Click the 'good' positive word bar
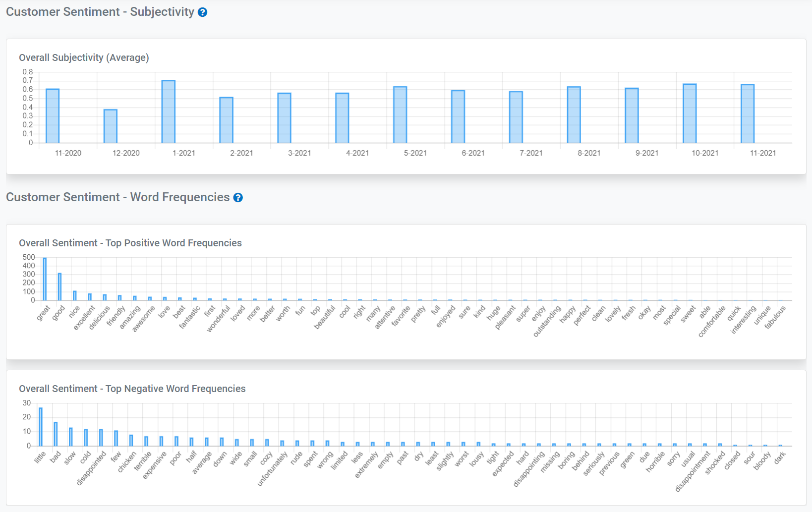 click(x=59, y=287)
